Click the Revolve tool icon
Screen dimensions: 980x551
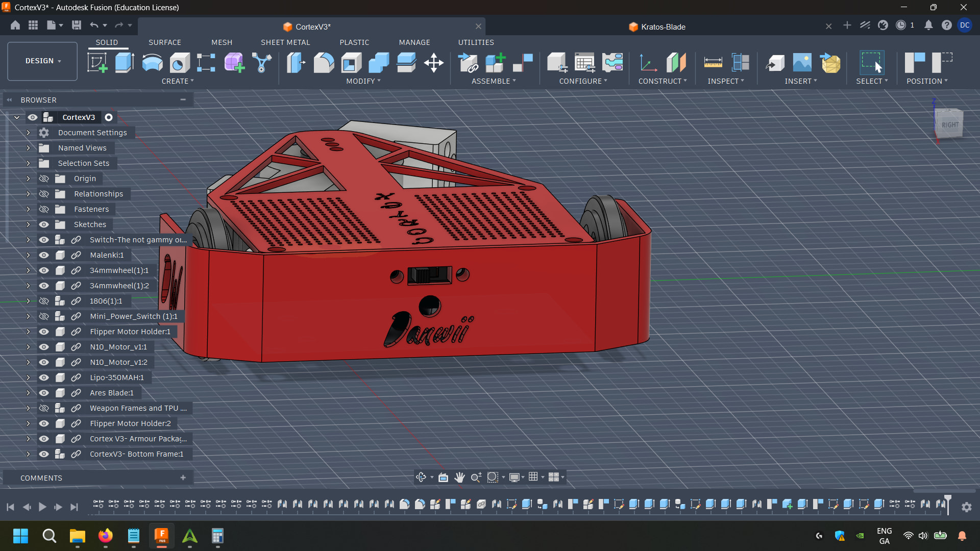(152, 63)
